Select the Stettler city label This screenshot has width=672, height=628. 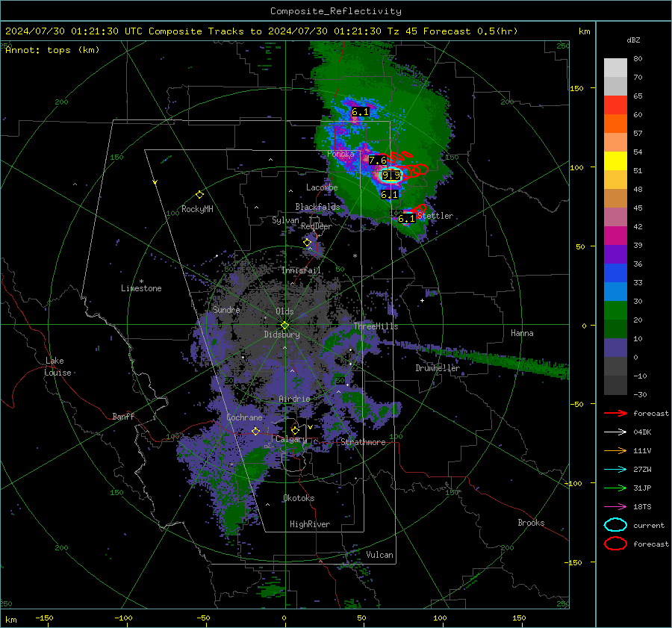tap(435, 216)
